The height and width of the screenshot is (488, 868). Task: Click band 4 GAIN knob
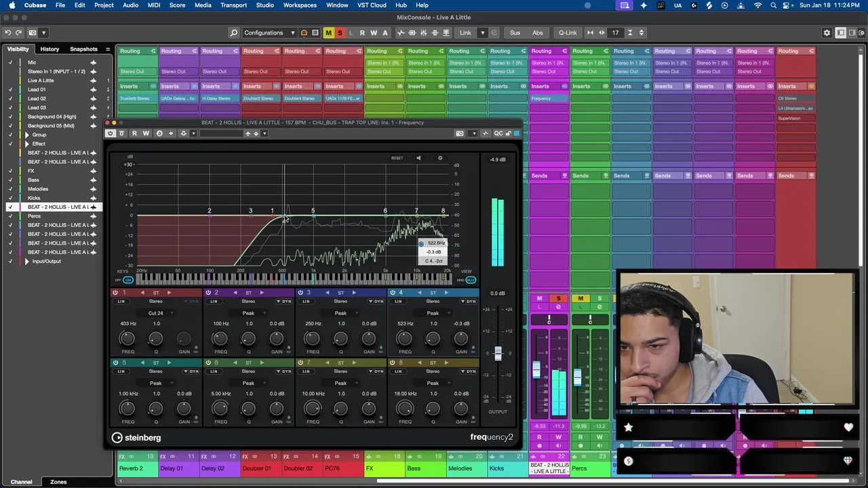point(461,338)
